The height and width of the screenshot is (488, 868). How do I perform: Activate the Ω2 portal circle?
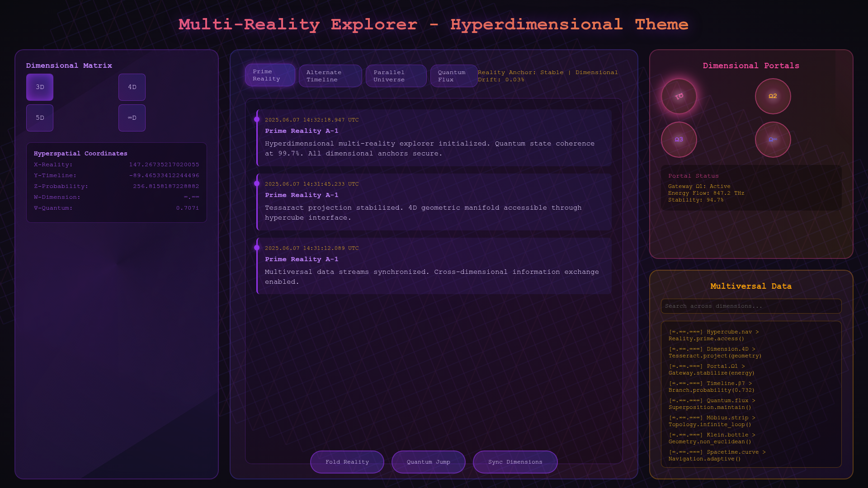coord(773,96)
